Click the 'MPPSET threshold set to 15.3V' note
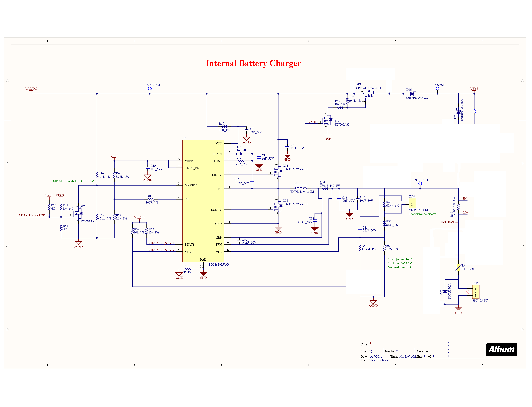532x407 pixels. 73,181
